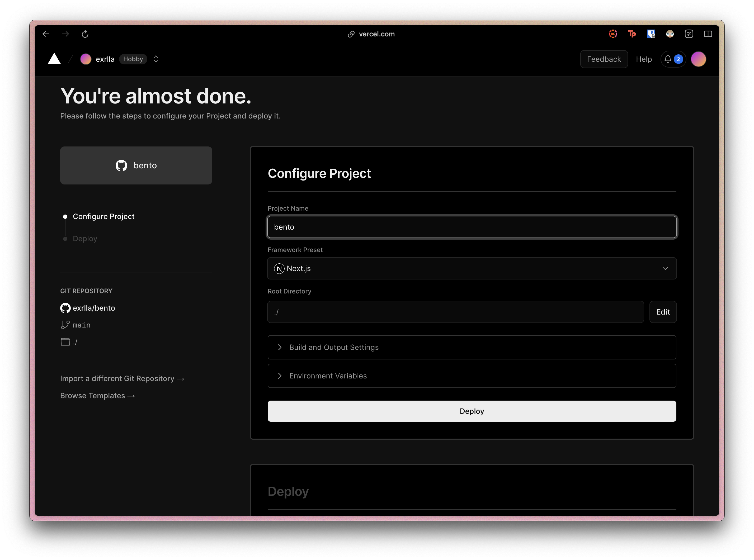Screen dimensions: 754x560
Task: Open notifications via the bell icon
Action: pyautogui.click(x=668, y=59)
